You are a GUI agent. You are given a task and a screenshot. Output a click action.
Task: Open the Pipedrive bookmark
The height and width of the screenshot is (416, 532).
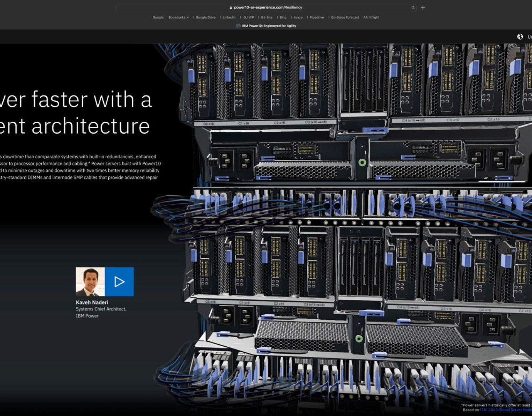point(317,17)
